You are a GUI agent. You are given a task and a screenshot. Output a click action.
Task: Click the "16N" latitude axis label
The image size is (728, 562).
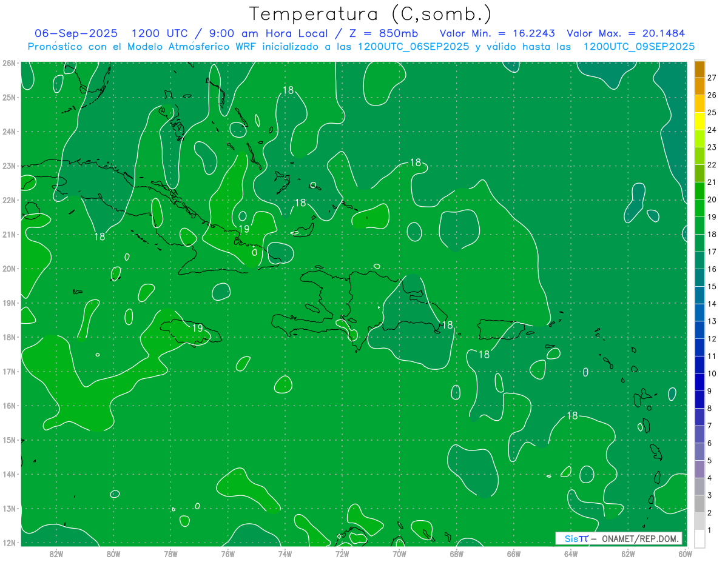(8, 406)
